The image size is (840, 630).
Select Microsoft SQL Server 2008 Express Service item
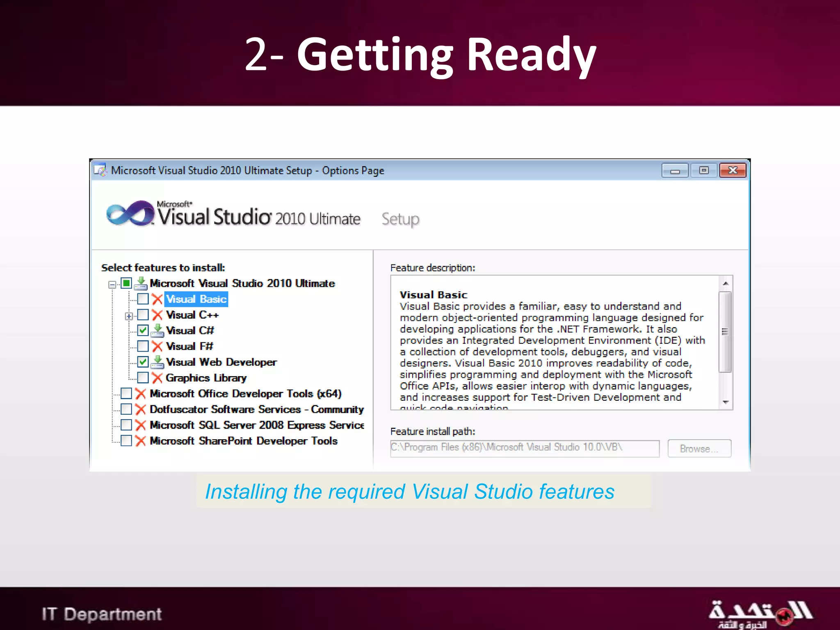257,425
